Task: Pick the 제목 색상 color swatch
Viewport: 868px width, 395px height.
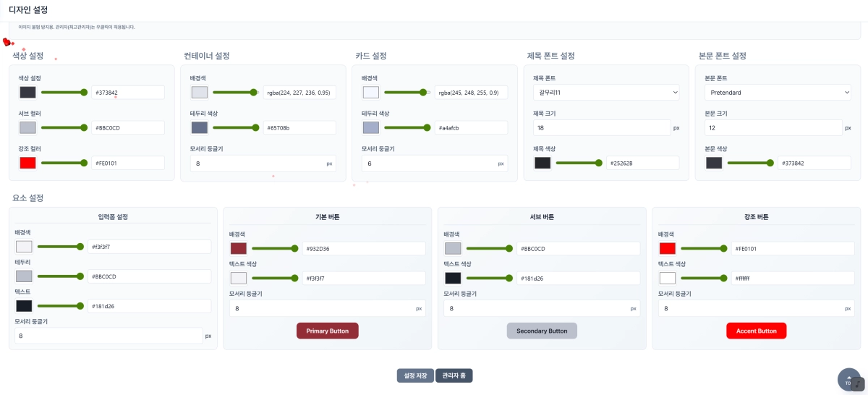Action: pos(542,163)
